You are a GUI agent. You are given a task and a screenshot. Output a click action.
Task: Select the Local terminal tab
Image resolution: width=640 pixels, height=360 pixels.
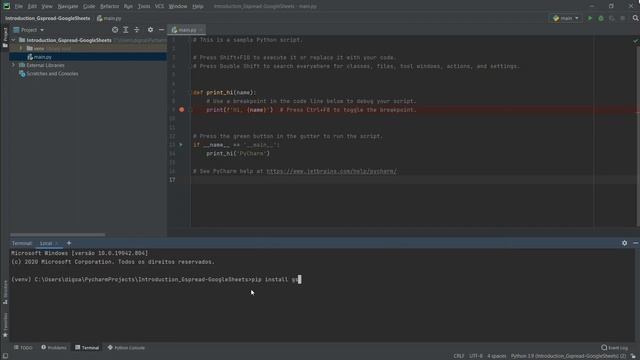[46, 243]
